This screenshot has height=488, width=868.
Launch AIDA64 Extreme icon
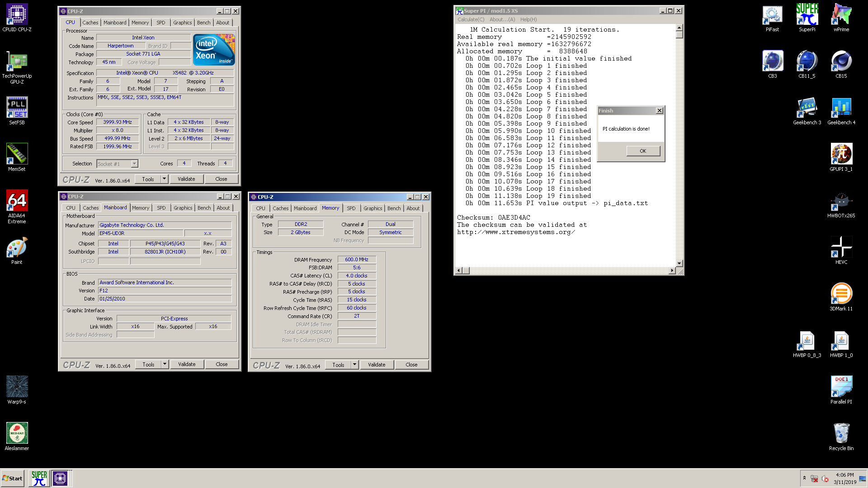(17, 206)
